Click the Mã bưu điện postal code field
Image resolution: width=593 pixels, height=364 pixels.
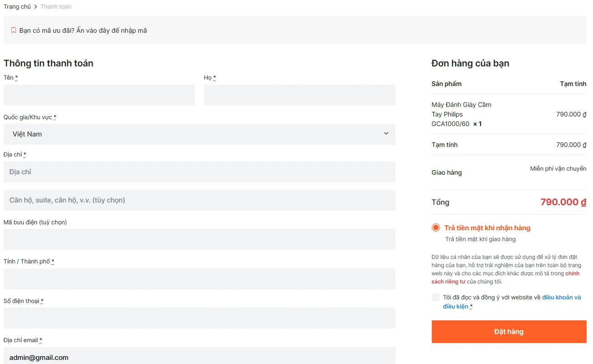199,239
